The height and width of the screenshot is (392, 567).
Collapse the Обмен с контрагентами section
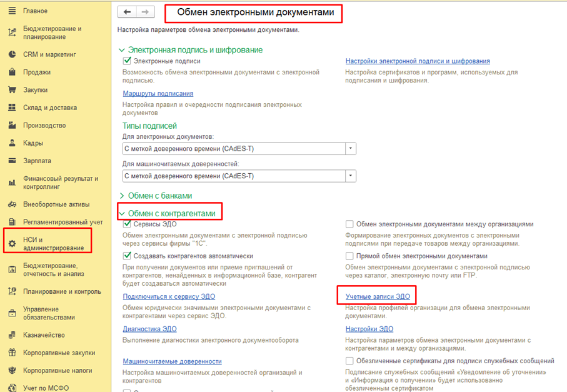pyautogui.click(x=122, y=214)
